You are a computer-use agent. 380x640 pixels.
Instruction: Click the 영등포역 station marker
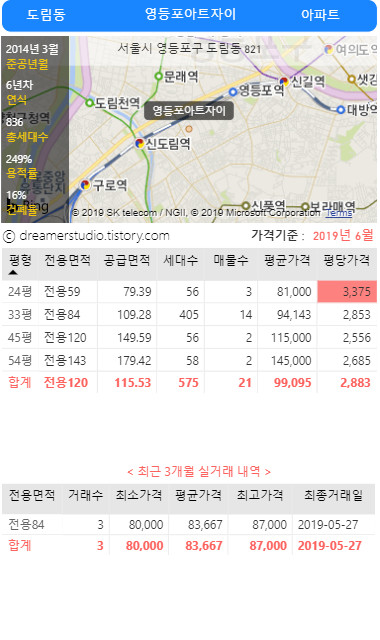click(x=233, y=92)
